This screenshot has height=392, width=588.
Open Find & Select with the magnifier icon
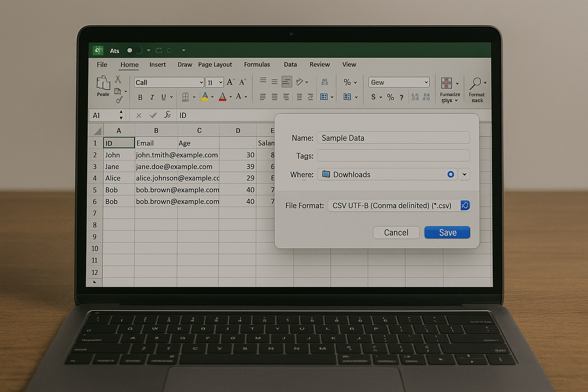point(476,83)
